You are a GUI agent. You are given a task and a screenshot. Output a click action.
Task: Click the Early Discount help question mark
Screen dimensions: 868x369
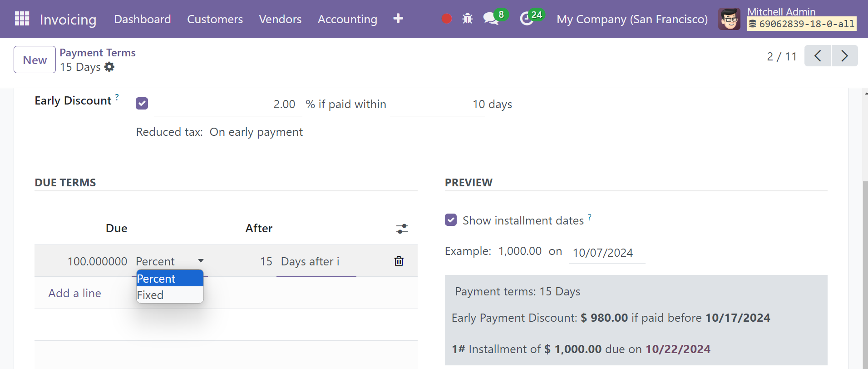pos(117,97)
